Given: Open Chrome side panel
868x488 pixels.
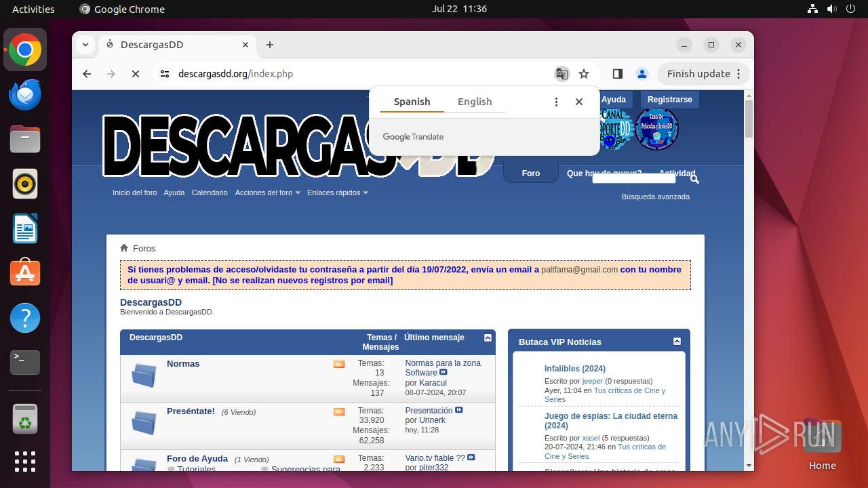Looking at the screenshot, I should pos(617,74).
